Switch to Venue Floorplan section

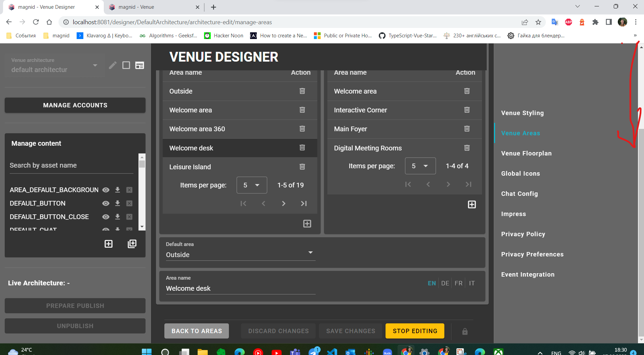click(x=526, y=153)
